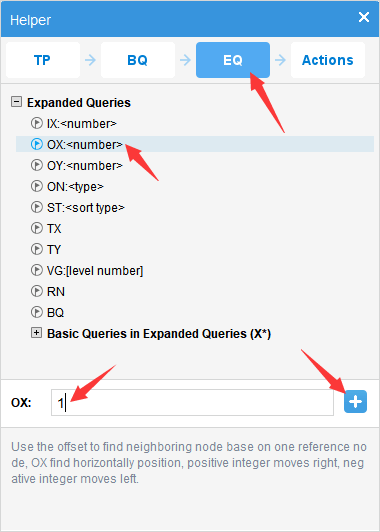This screenshot has height=532, width=380.
Task: Click the flag icon next to RN
Action: [x=37, y=291]
